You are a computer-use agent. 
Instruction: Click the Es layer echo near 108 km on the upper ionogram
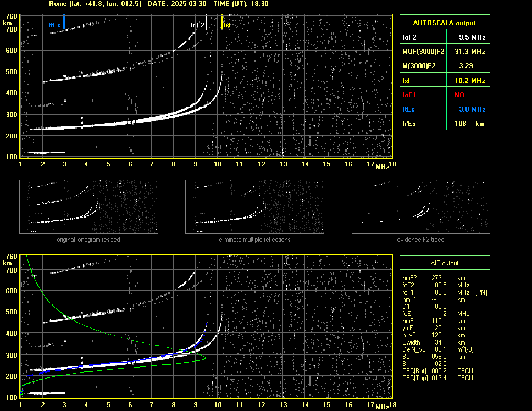[47, 153]
